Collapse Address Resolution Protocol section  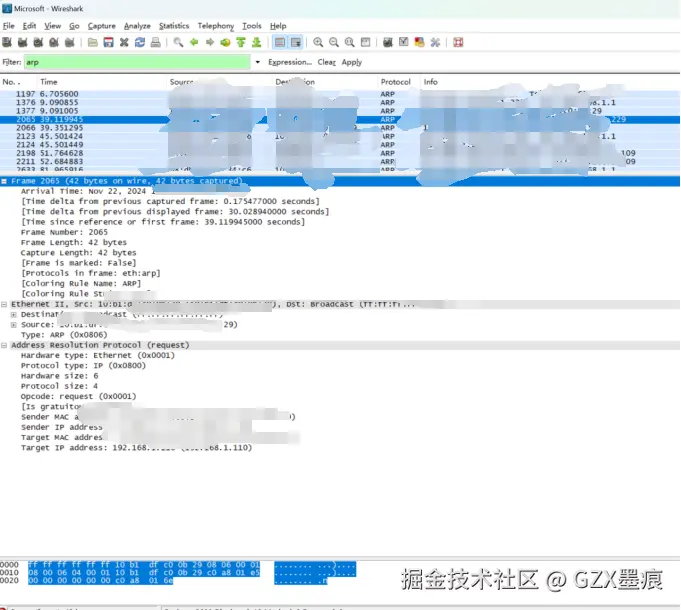pyautogui.click(x=4, y=345)
